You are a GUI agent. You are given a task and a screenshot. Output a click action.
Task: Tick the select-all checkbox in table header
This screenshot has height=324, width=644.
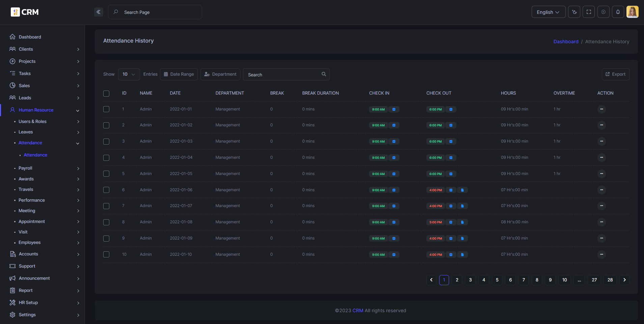[x=106, y=94]
